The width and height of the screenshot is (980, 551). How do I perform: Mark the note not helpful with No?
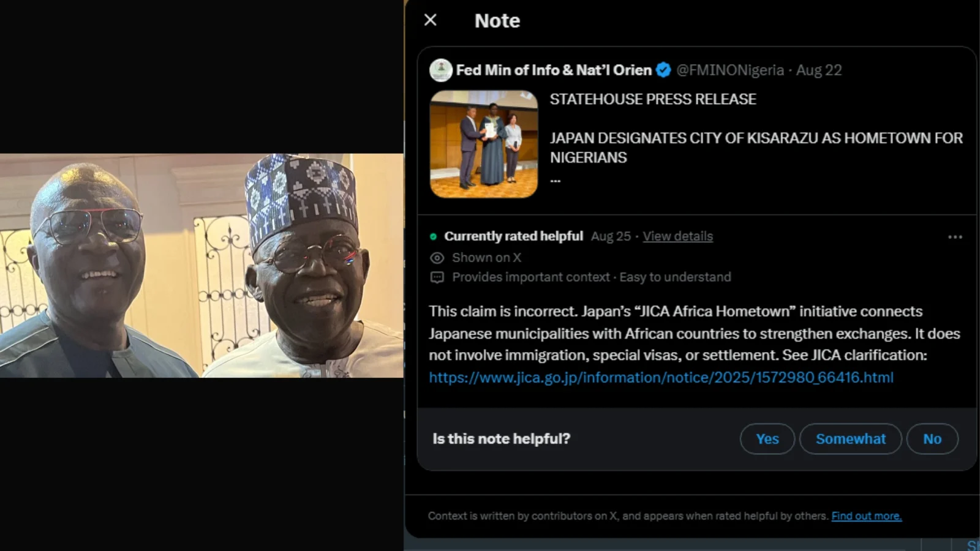[932, 438]
